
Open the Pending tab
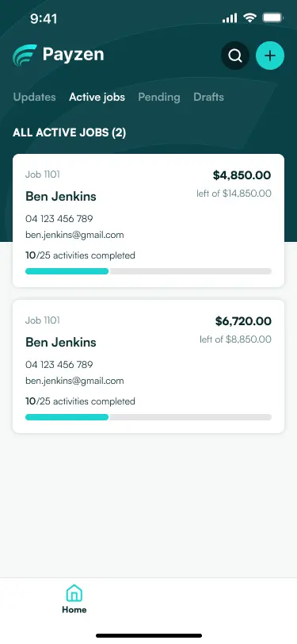(x=159, y=98)
